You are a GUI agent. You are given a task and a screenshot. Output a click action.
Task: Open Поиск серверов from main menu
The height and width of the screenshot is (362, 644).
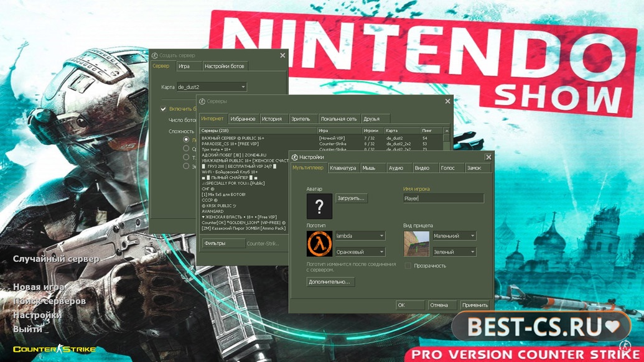tap(49, 301)
